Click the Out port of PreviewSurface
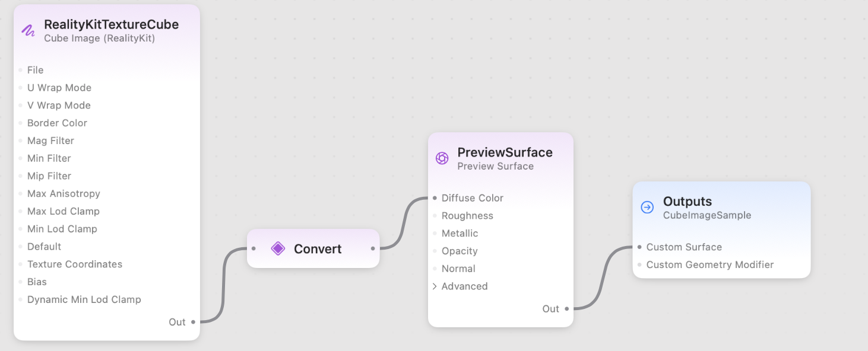The width and height of the screenshot is (868, 351). pyautogui.click(x=566, y=308)
